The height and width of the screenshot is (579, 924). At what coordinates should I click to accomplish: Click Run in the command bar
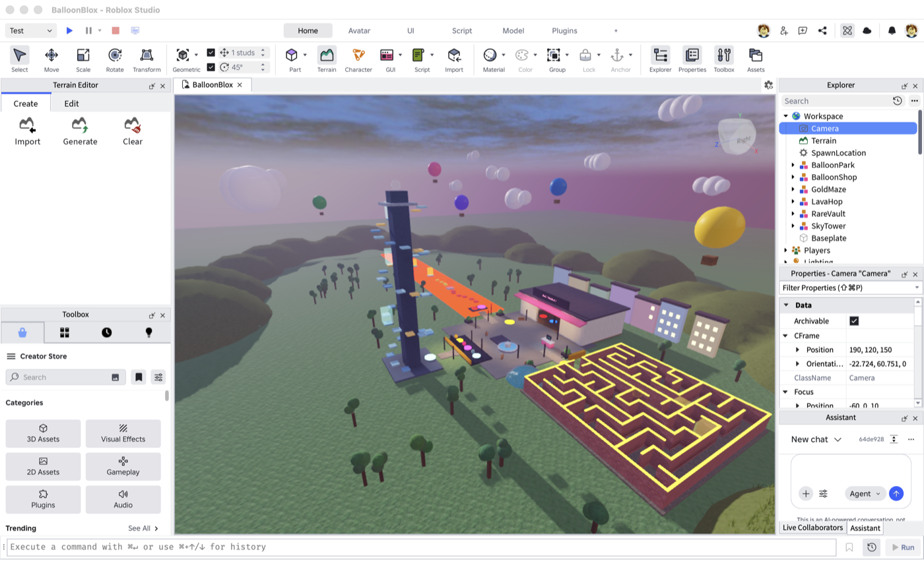902,547
